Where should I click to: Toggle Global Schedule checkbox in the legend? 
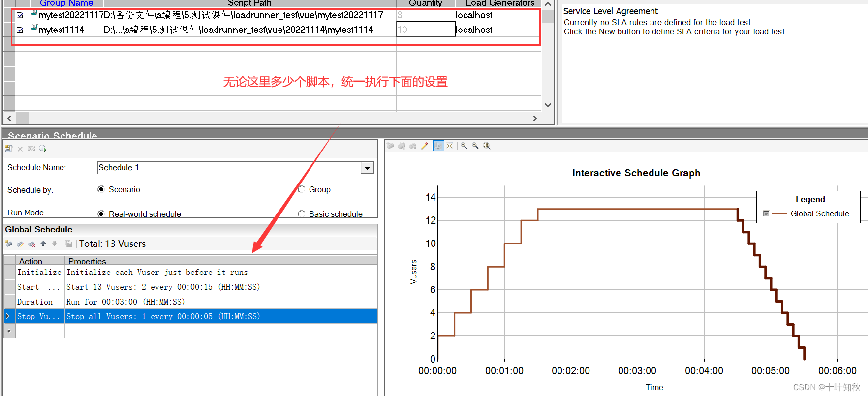766,213
